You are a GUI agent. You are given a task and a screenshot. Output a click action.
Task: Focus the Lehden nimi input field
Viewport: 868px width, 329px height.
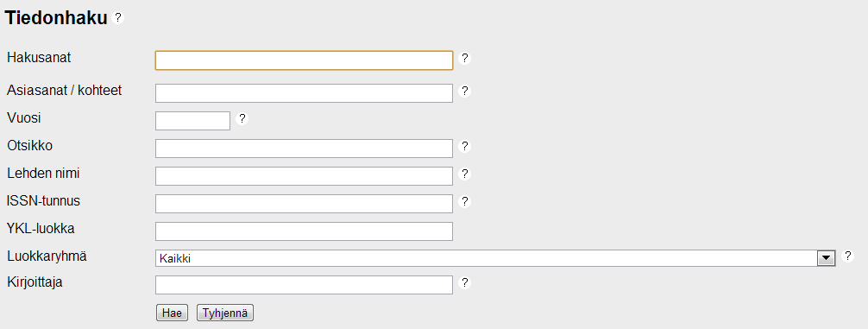pos(304,176)
